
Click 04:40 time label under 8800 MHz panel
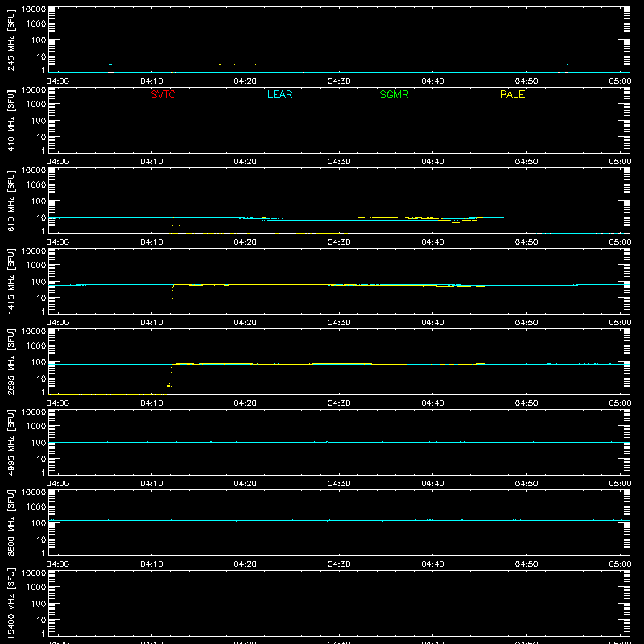point(432,564)
